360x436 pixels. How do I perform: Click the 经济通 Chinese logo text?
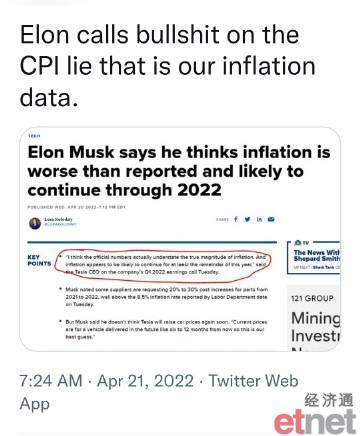click(329, 400)
